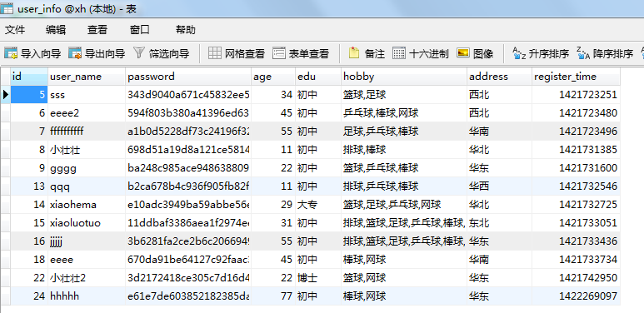Select user_name cell 'sss'
Screen dimensions: 644x313
pos(87,95)
